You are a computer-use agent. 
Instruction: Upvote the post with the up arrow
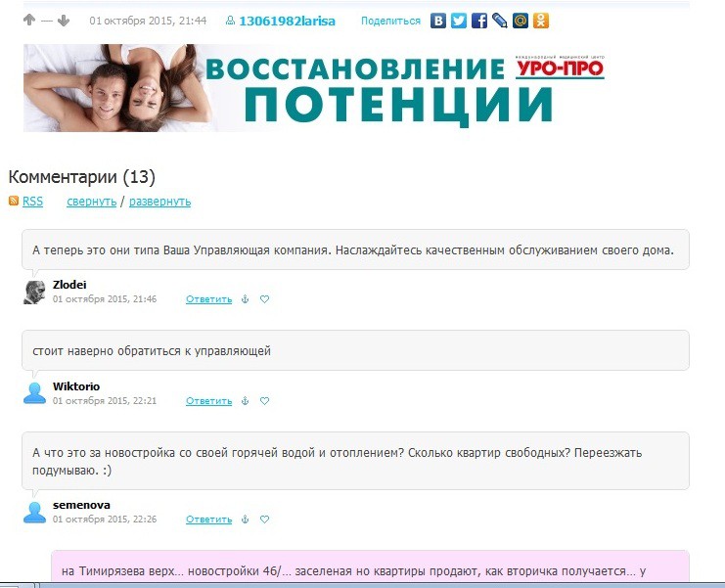(x=29, y=21)
